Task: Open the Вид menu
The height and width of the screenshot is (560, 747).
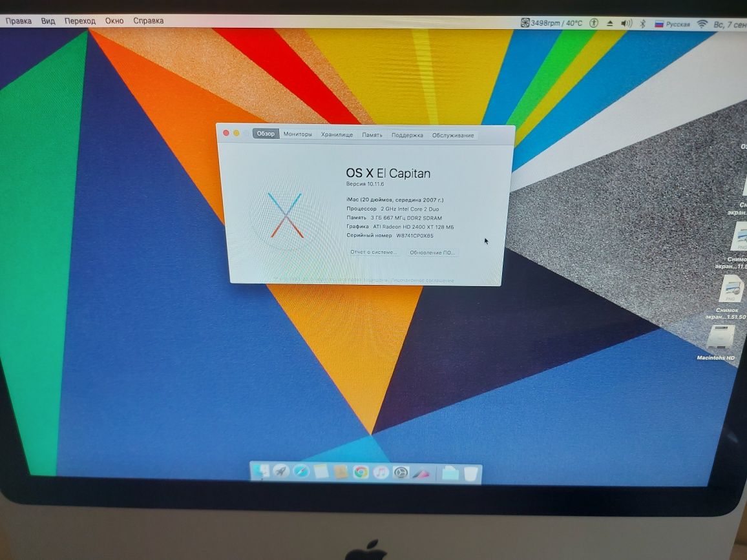Action: coord(48,21)
